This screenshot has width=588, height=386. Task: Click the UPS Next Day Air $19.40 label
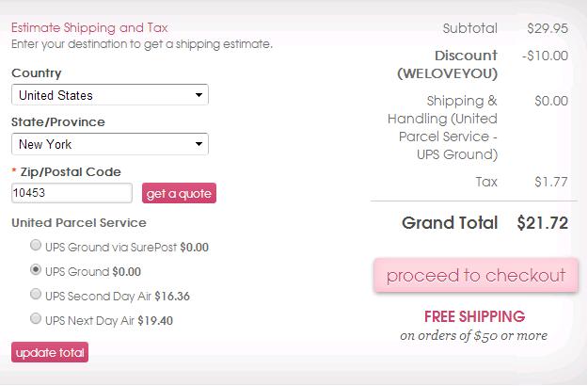(x=109, y=321)
